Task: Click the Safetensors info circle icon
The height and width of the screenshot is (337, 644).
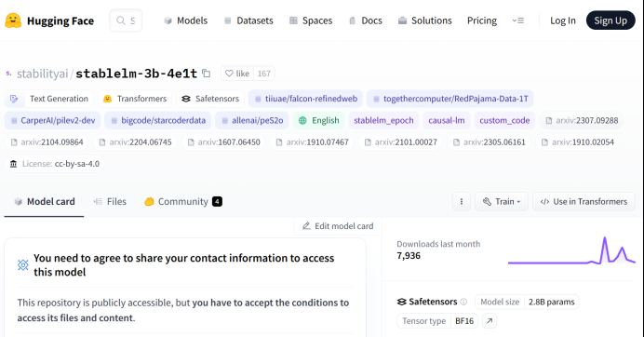Action: tap(463, 302)
